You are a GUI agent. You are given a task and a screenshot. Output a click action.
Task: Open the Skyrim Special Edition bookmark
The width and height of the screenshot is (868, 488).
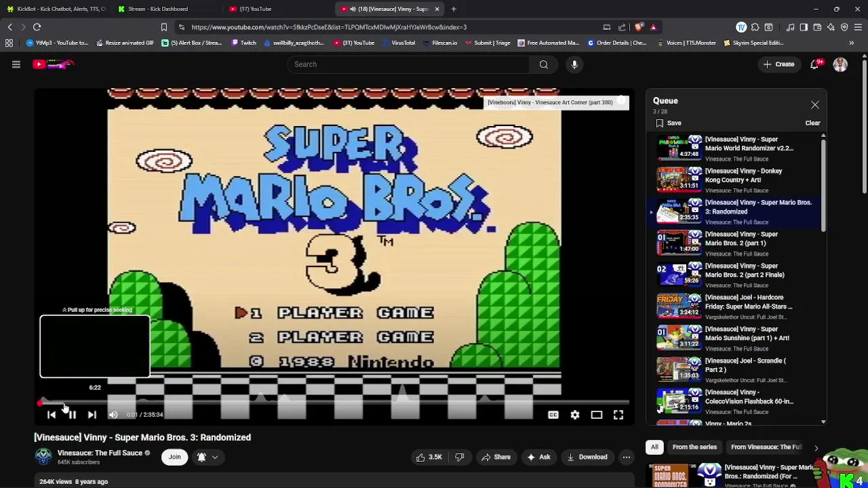(753, 43)
